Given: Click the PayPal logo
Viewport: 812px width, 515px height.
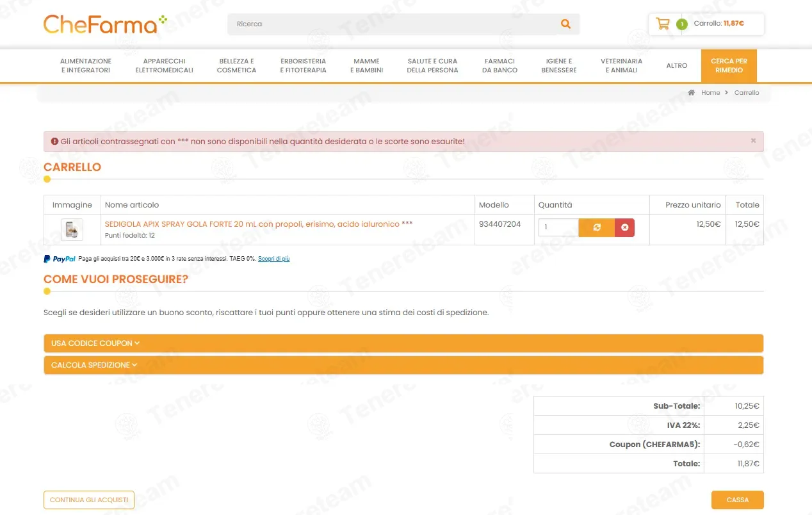Looking at the screenshot, I should tap(60, 259).
